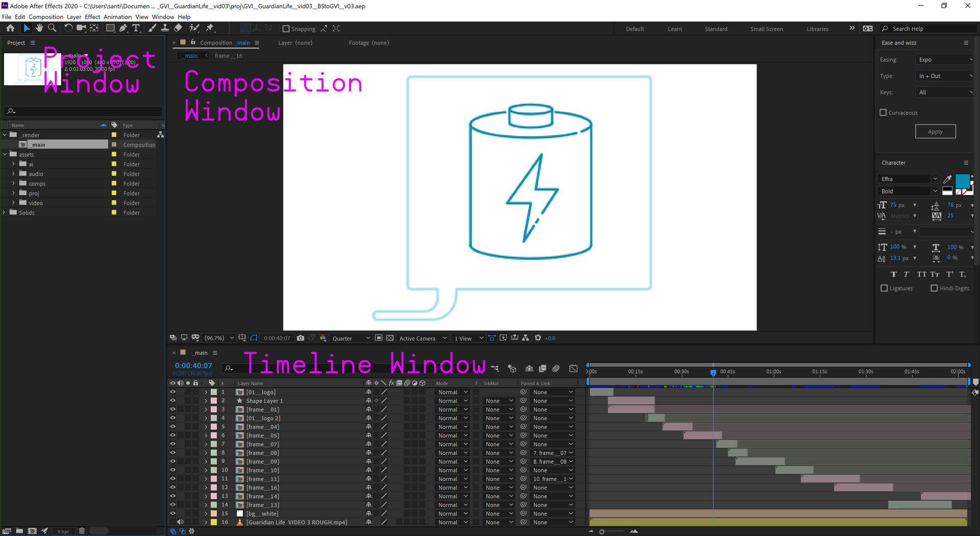
Task: Open the Type In + Out dropdown
Action: click(x=945, y=76)
